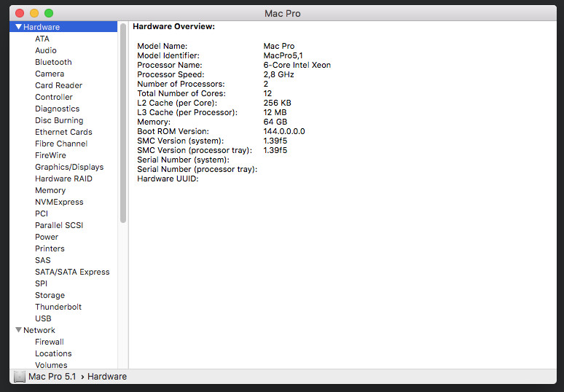The width and height of the screenshot is (564, 392).
Task: Select the Network category in the sidebar
Action: [x=39, y=330]
